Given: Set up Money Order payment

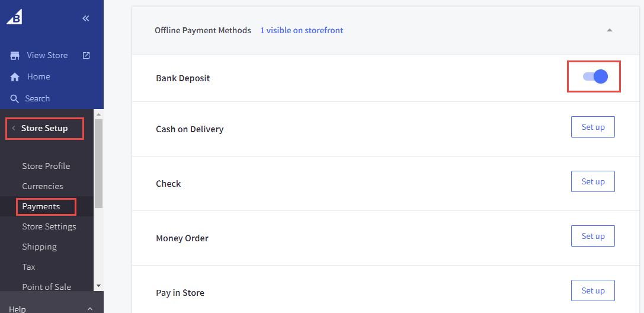Looking at the screenshot, I should (x=592, y=237).
